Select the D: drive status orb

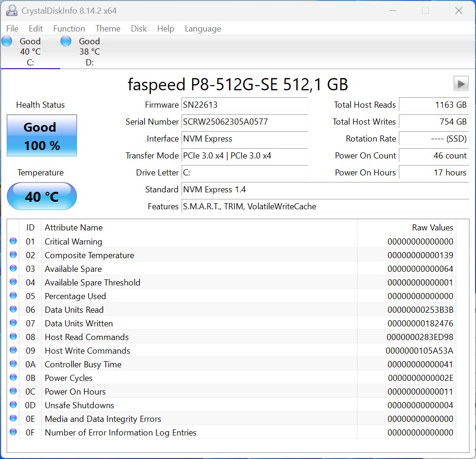(66, 41)
